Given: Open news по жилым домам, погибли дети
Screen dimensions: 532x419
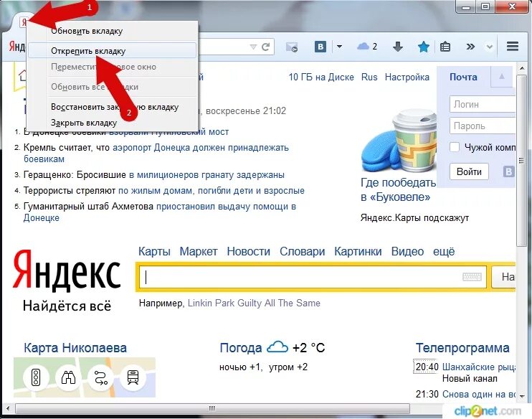Looking at the screenshot, I should (211, 191).
